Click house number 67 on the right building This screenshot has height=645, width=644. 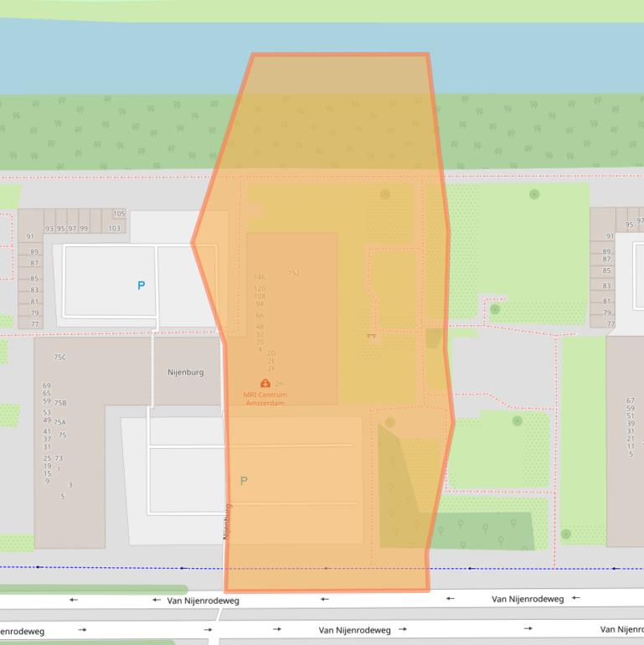(631, 401)
